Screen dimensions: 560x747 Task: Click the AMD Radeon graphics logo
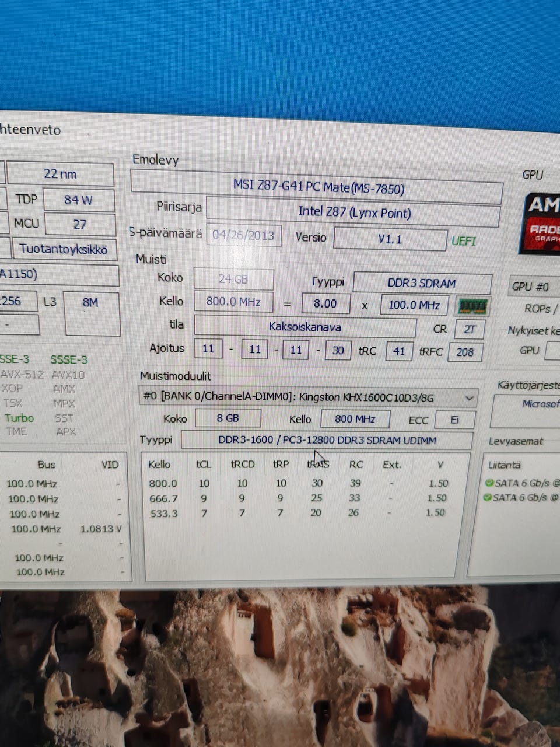[541, 225]
